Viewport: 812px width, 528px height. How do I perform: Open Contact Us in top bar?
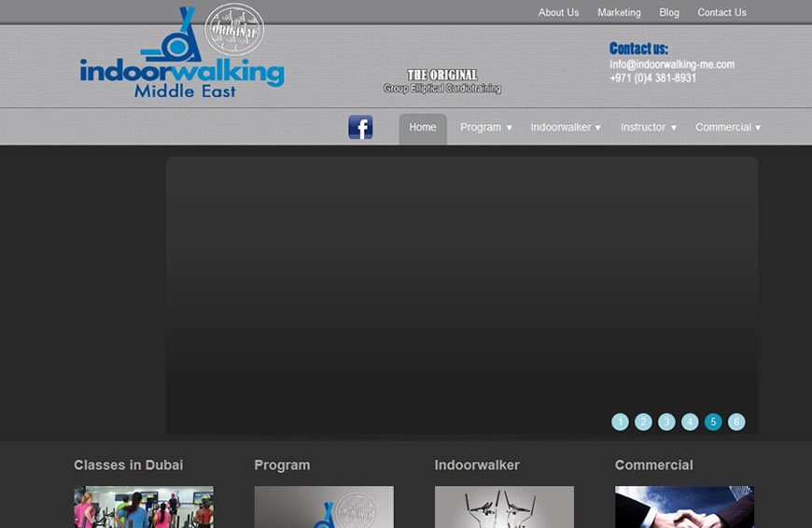pyautogui.click(x=721, y=12)
